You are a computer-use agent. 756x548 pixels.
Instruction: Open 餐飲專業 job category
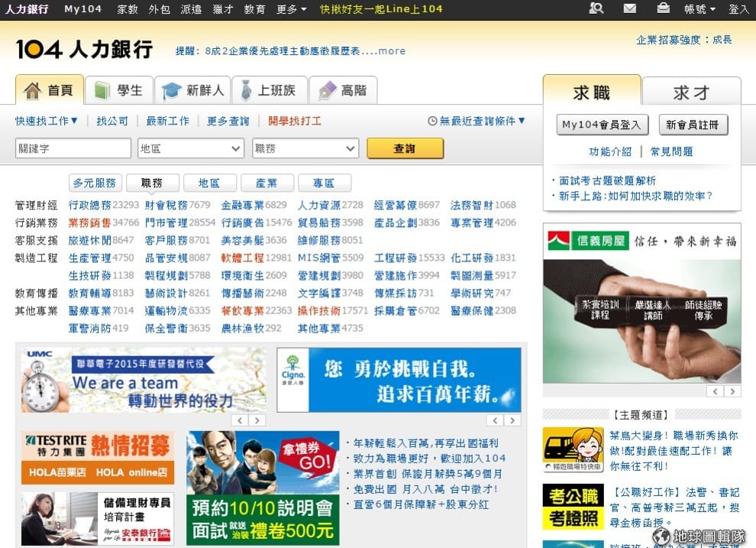click(x=243, y=310)
